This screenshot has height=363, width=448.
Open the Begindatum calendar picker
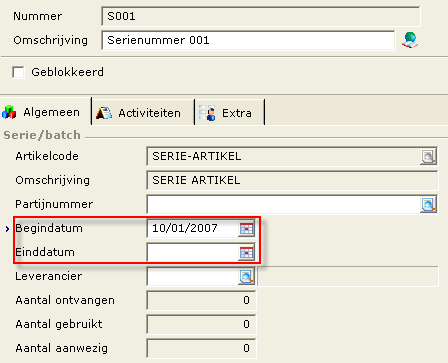[246, 228]
